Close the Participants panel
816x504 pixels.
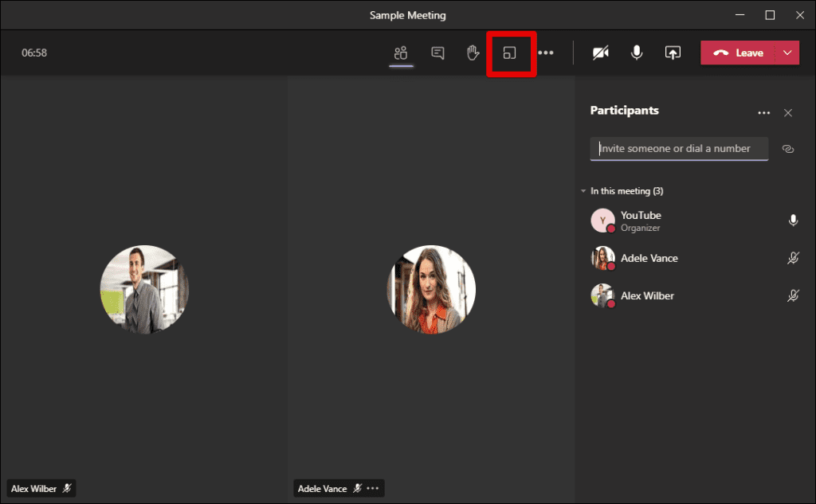(x=788, y=113)
